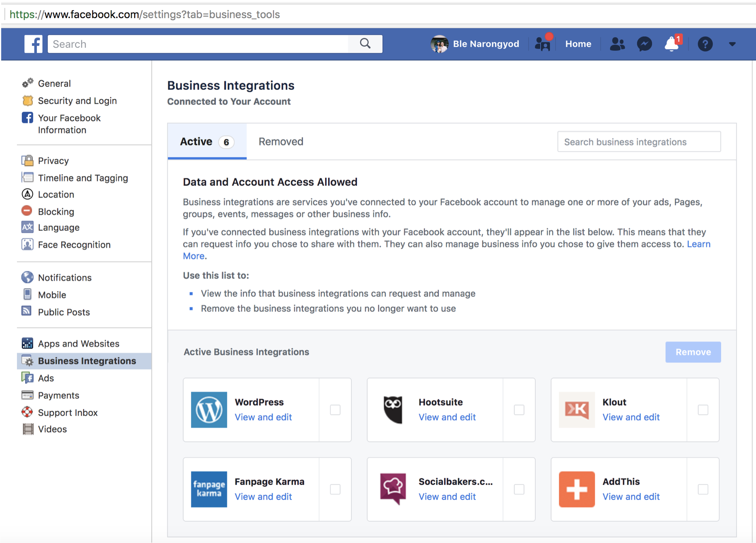
Task: Click the Learn More link
Action: 698,244
